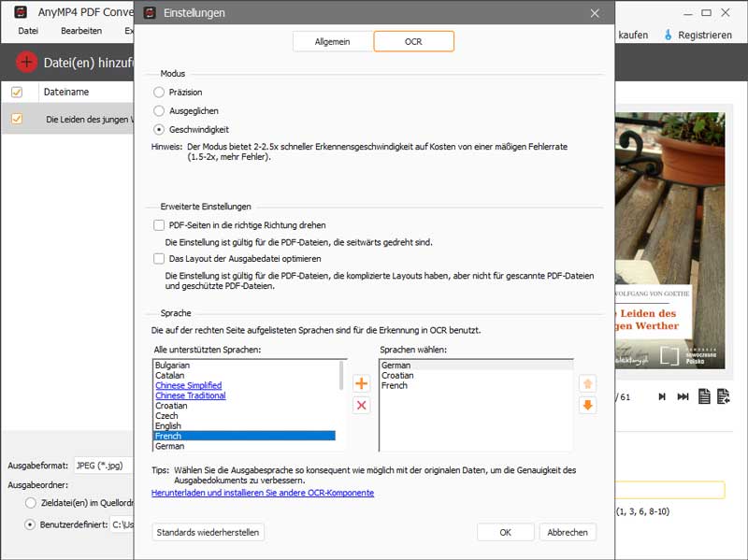Confirm the settings with OK
Screen dimensions: 748x560
(x=505, y=532)
